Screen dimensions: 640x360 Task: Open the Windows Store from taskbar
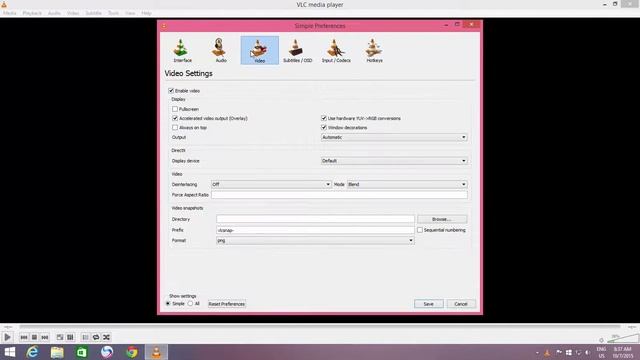[x=82, y=352]
